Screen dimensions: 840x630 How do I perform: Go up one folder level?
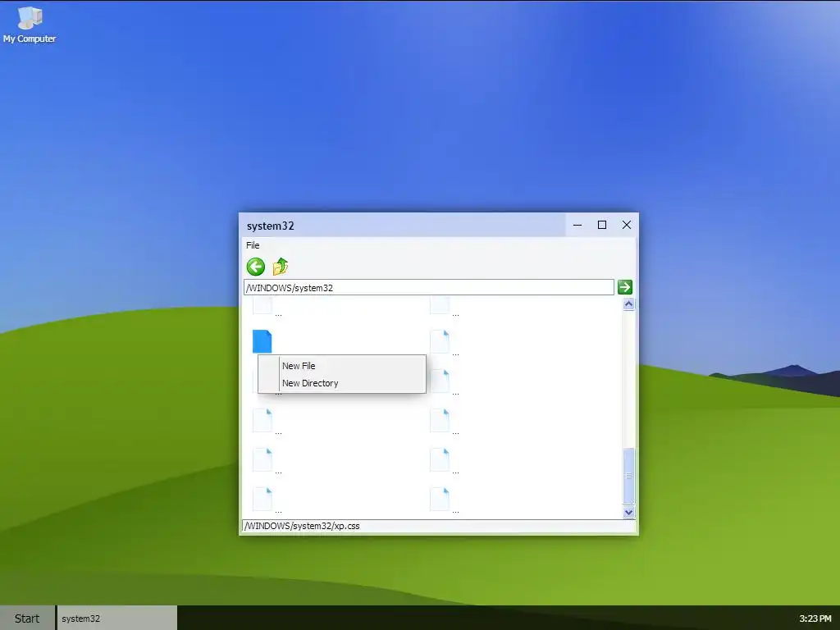point(281,267)
